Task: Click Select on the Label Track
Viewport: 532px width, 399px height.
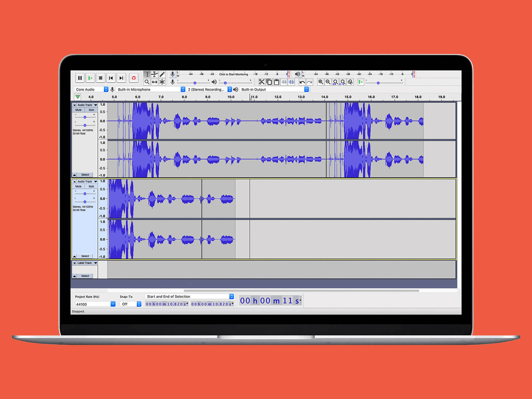Action: click(x=84, y=276)
